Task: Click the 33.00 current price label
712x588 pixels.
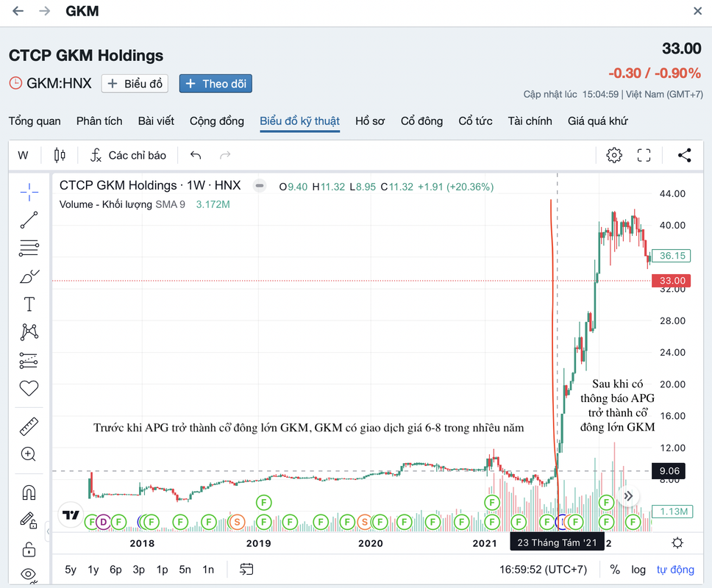Action: (x=672, y=281)
